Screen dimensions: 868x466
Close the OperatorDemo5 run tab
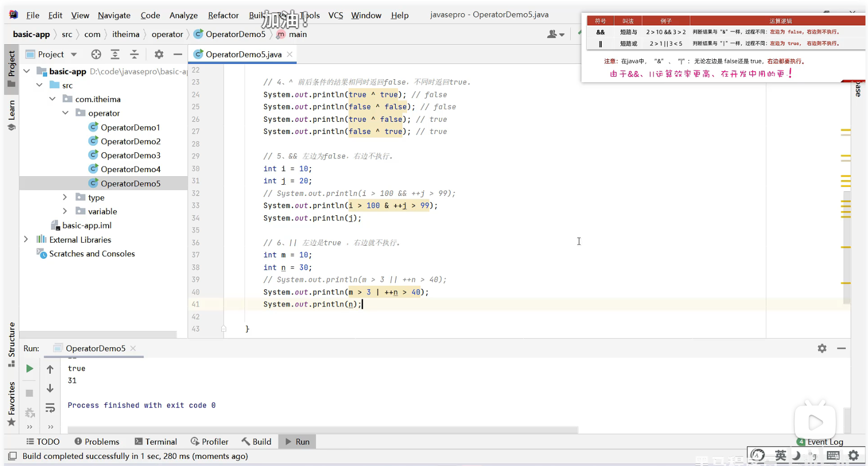133,348
